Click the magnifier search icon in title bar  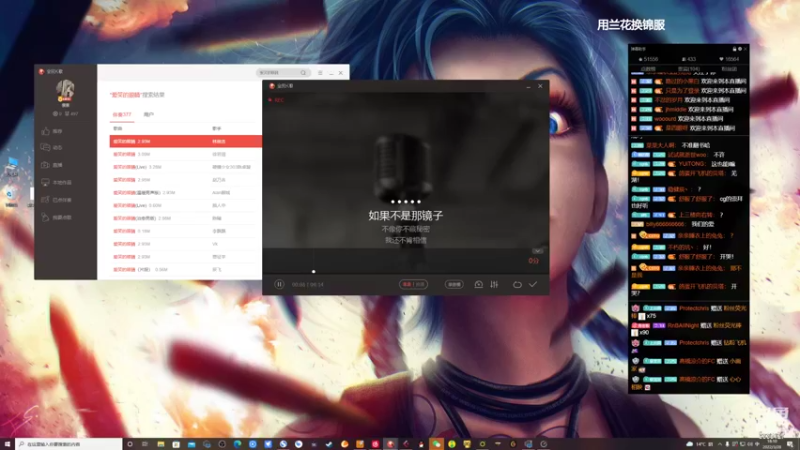point(304,72)
